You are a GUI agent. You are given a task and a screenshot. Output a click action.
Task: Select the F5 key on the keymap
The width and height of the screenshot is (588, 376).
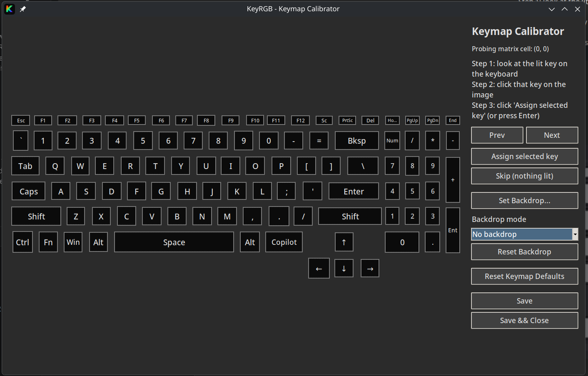click(137, 120)
